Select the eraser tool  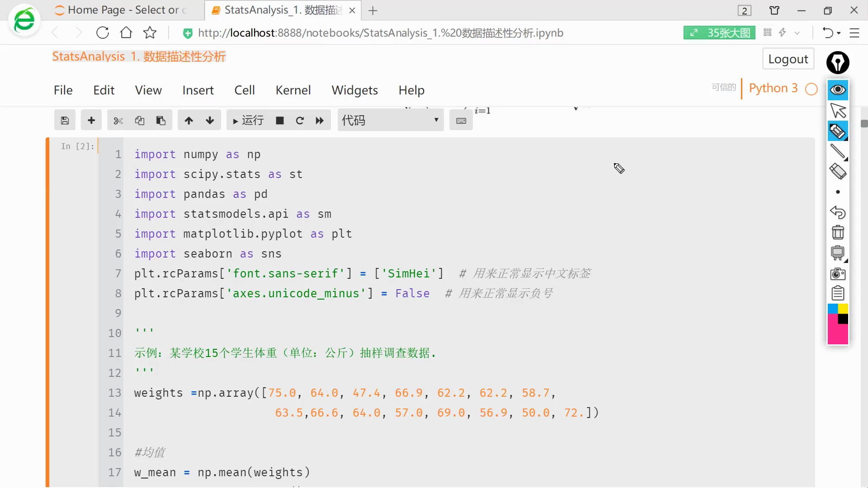tap(838, 172)
